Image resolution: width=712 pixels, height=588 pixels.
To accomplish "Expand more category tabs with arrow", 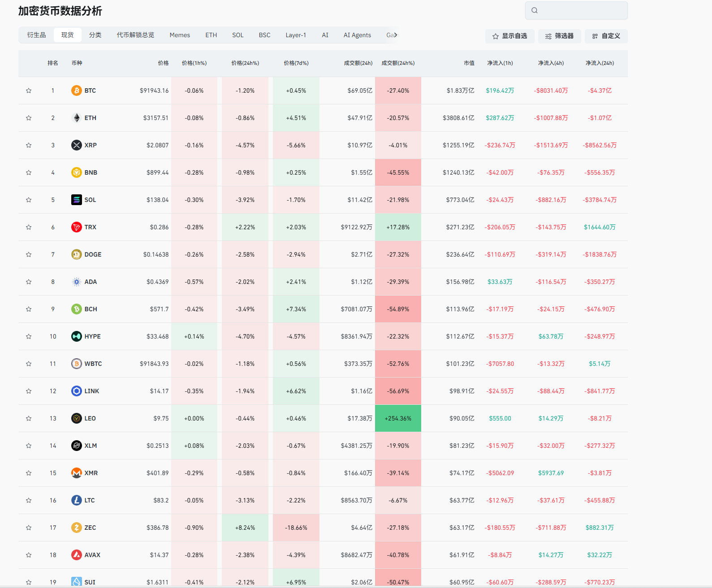I will coord(395,35).
